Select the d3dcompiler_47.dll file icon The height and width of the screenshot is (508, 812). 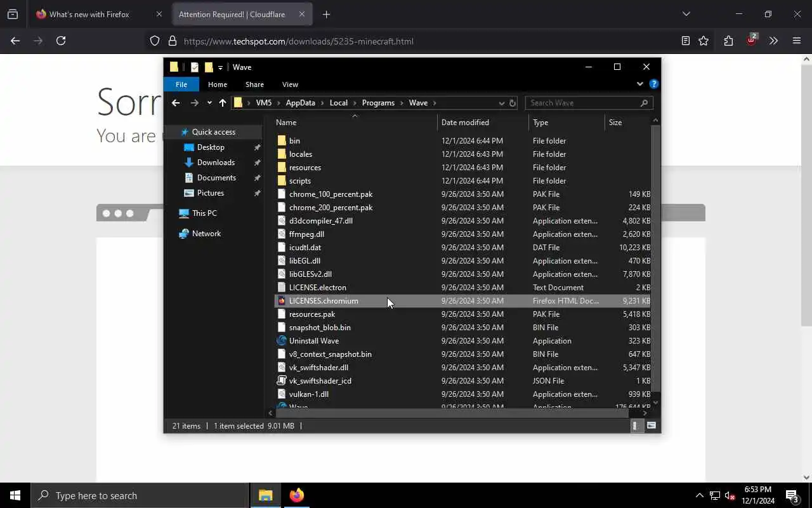click(x=282, y=220)
